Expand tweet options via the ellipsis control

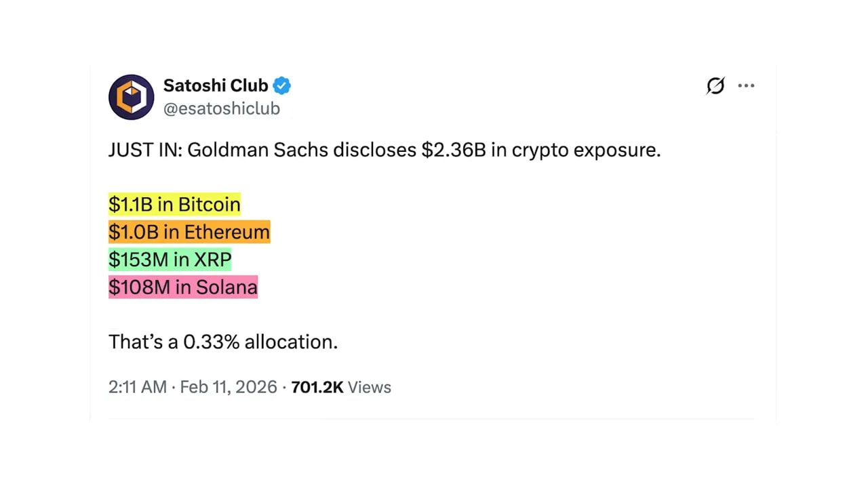(746, 85)
